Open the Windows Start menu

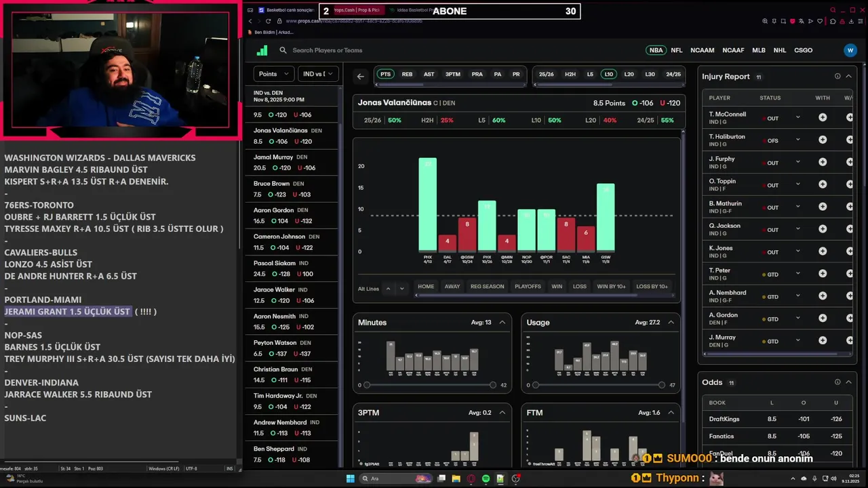tap(351, 479)
